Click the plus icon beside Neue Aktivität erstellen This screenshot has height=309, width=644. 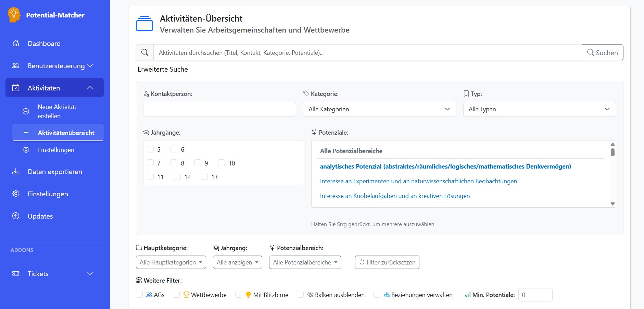(x=26, y=111)
